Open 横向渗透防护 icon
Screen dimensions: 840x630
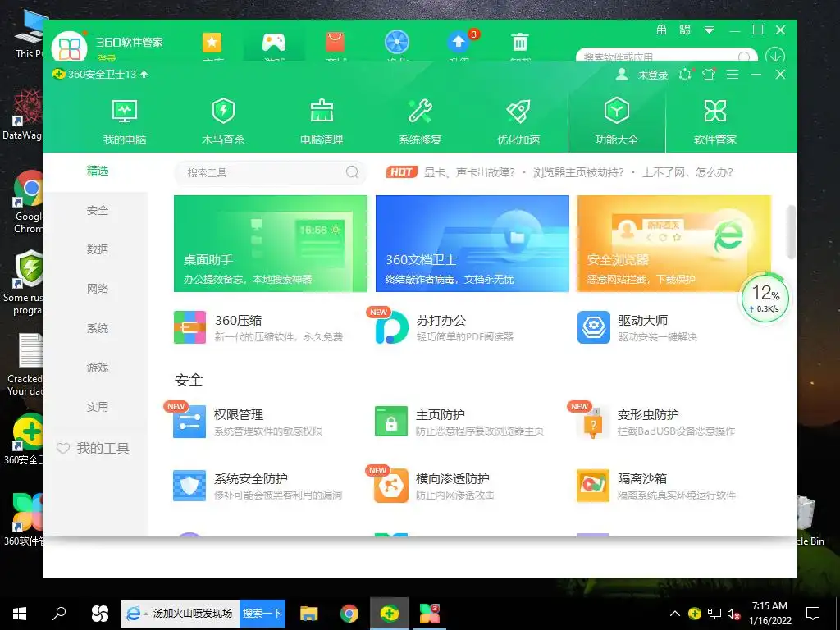point(391,486)
